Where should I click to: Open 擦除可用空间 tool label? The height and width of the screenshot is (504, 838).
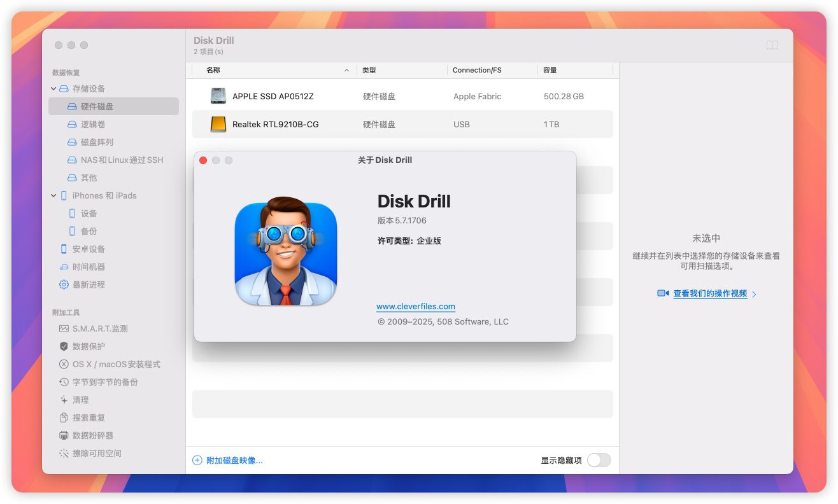(x=97, y=453)
